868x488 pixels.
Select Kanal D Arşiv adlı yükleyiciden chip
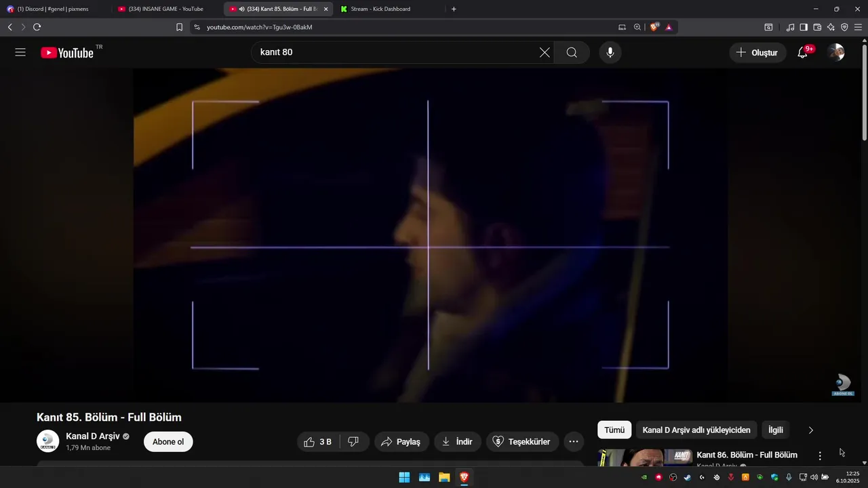coord(696,430)
